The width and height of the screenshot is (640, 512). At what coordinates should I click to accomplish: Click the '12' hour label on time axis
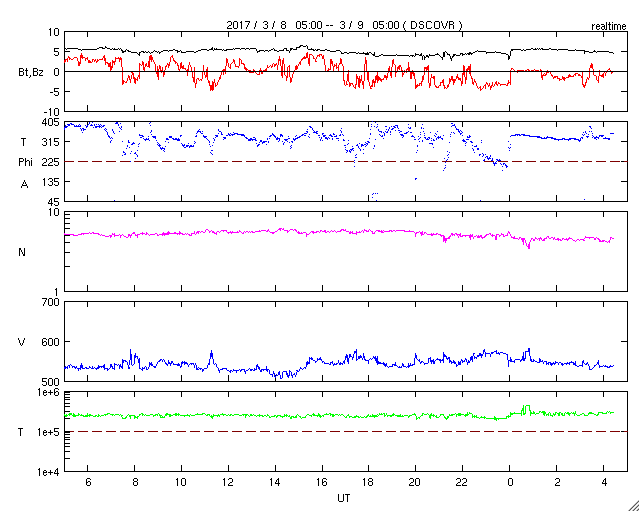[x=228, y=483]
